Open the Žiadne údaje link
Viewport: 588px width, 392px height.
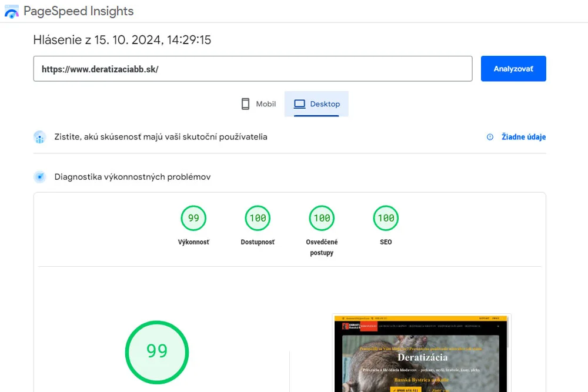click(x=523, y=137)
